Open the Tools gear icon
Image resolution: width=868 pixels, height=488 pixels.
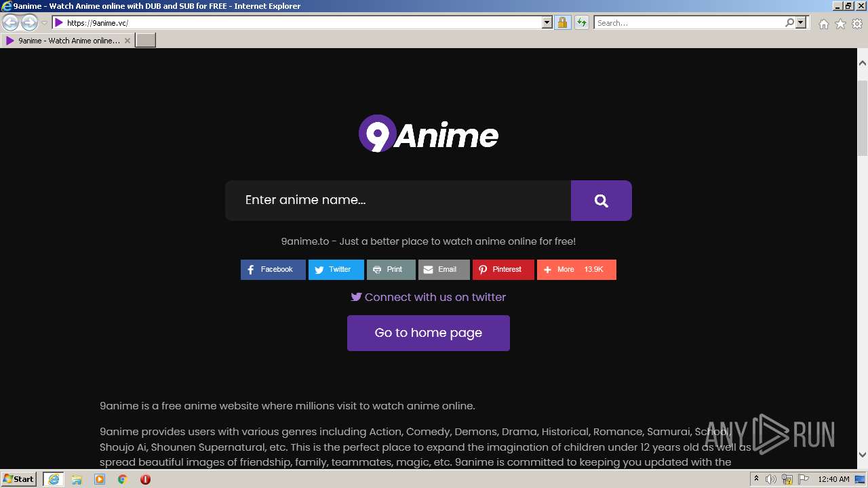(x=857, y=24)
